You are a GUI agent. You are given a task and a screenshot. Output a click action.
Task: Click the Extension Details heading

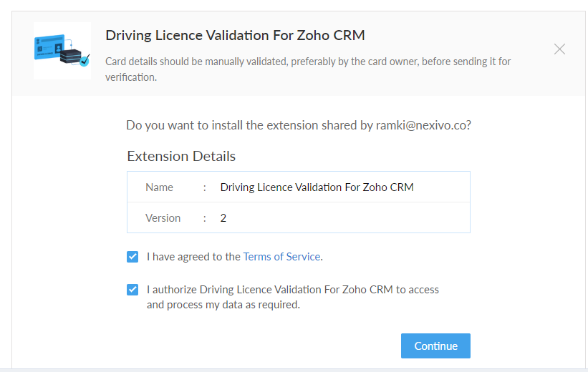coord(181,156)
